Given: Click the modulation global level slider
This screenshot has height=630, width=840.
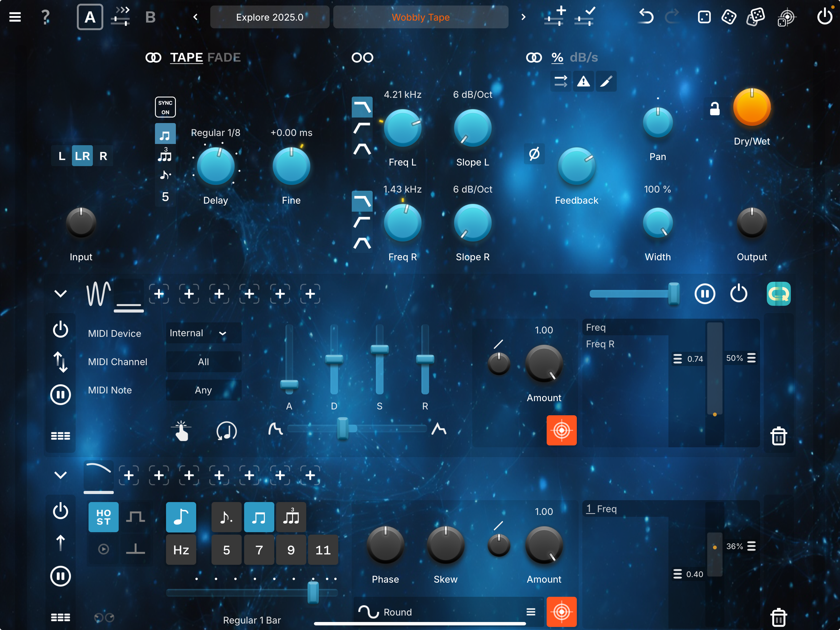Looking at the screenshot, I should coord(634,293).
